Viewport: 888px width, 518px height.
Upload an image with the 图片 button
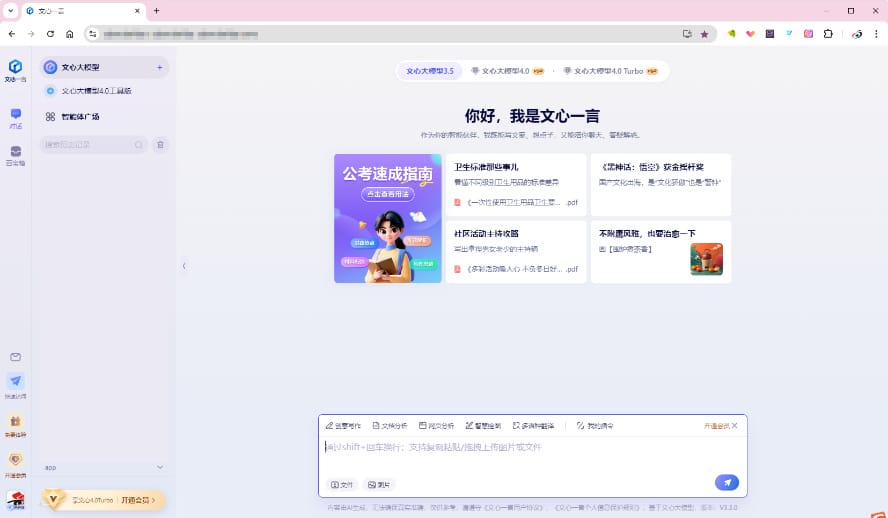379,485
